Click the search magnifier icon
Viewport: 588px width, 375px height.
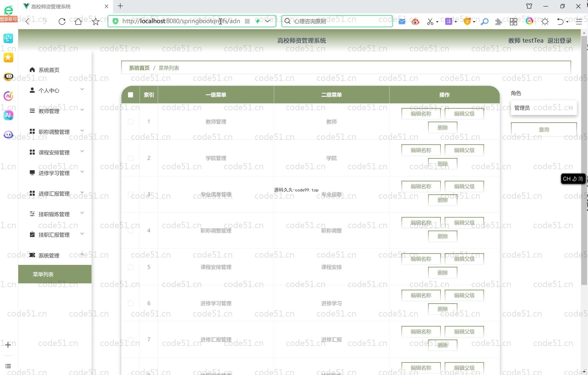coord(287,21)
